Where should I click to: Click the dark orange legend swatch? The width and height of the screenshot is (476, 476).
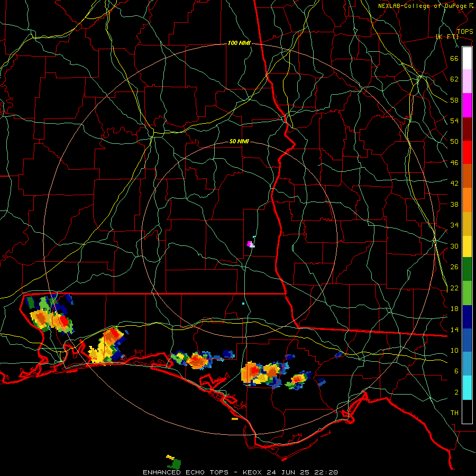(x=467, y=176)
